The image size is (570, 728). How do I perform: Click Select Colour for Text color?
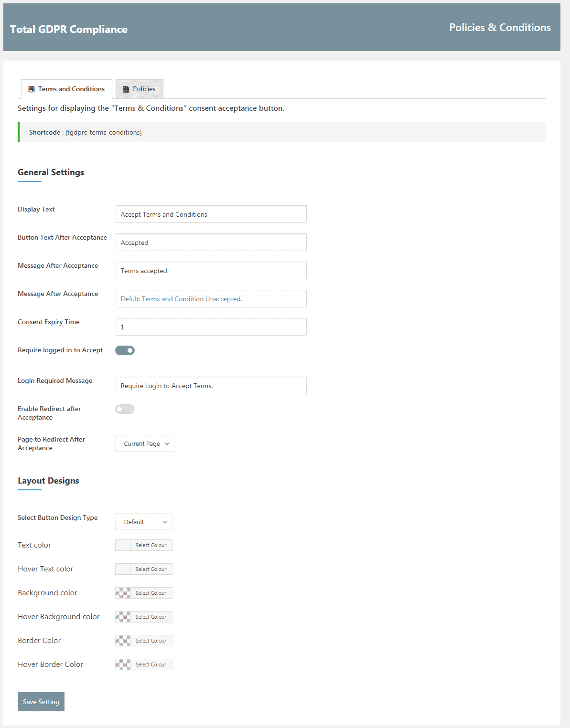point(151,545)
